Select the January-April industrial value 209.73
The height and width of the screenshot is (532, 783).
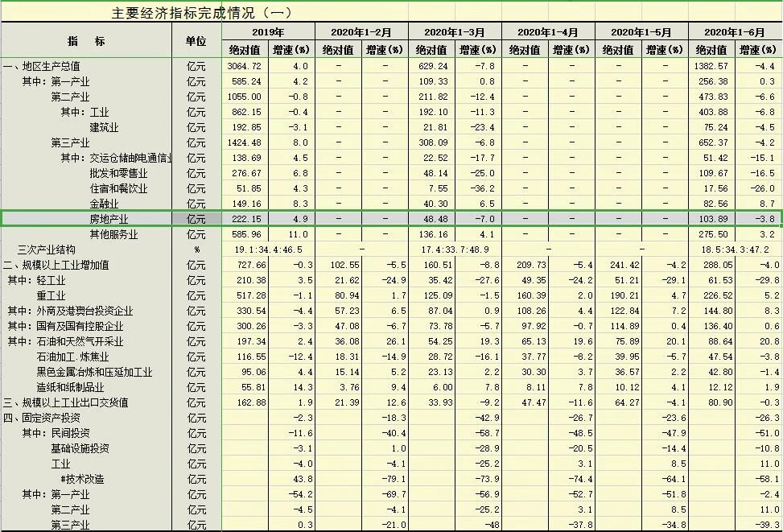(x=531, y=266)
